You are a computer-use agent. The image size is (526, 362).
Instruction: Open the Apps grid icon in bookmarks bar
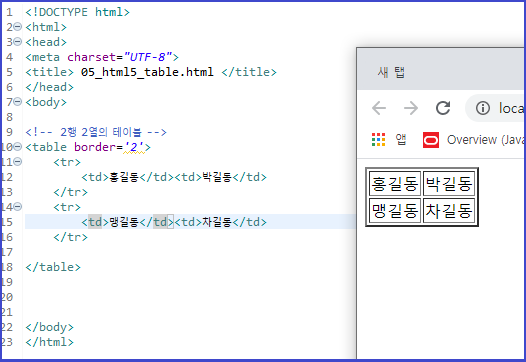(x=378, y=140)
